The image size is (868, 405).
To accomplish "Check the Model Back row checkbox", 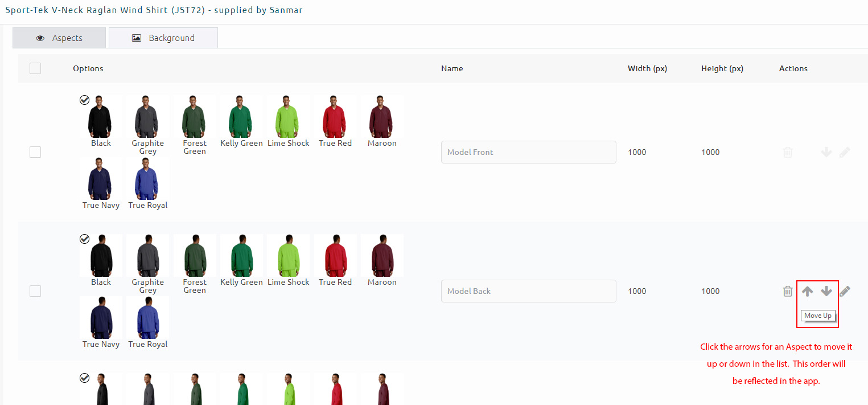I will (35, 291).
